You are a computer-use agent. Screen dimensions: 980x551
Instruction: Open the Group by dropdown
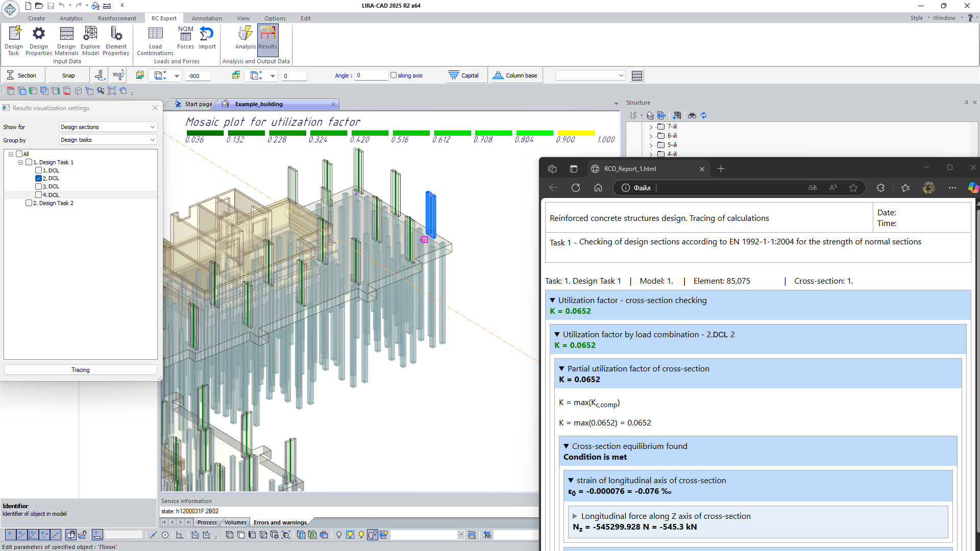[x=108, y=140]
